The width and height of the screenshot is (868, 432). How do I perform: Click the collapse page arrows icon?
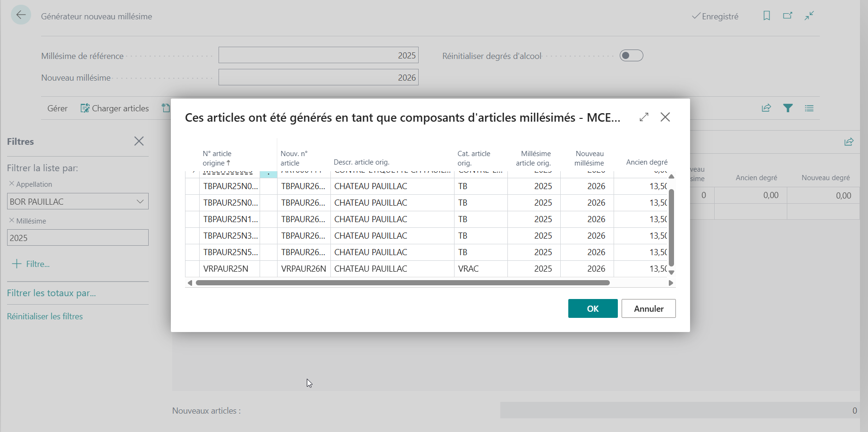pyautogui.click(x=809, y=16)
